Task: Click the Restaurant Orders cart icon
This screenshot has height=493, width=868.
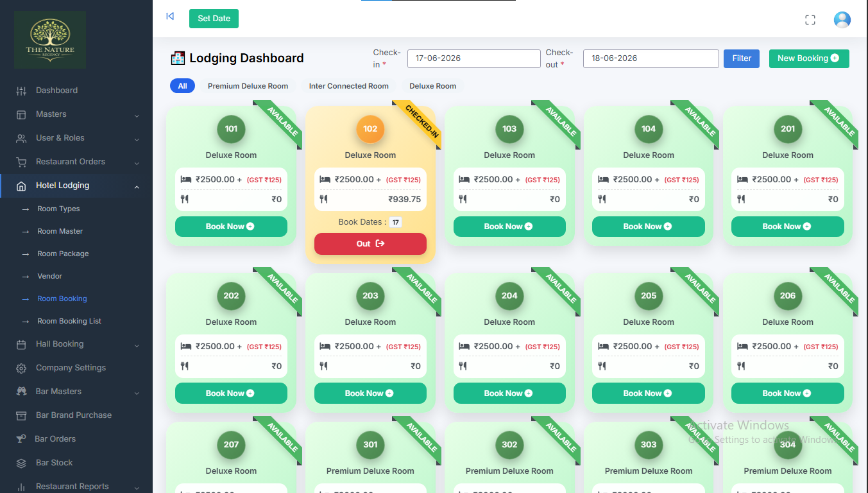Action: [x=21, y=162]
